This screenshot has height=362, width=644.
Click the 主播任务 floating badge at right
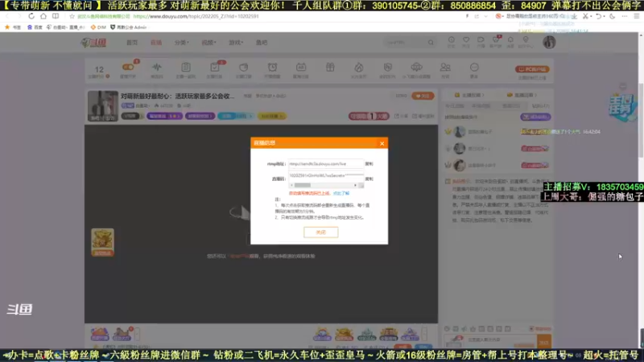[x=622, y=108]
